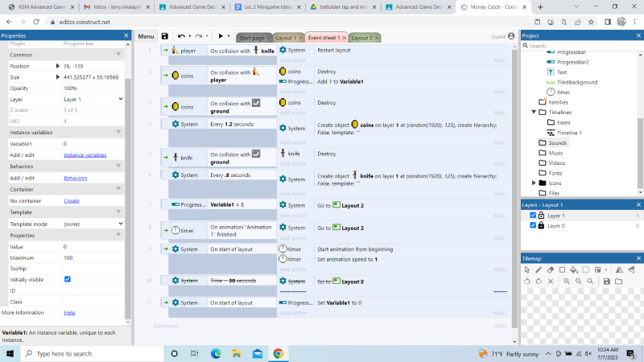Viewport: 644px width, 362px height.
Task: Open Microsoft Edge from the taskbar
Action: click(x=216, y=353)
